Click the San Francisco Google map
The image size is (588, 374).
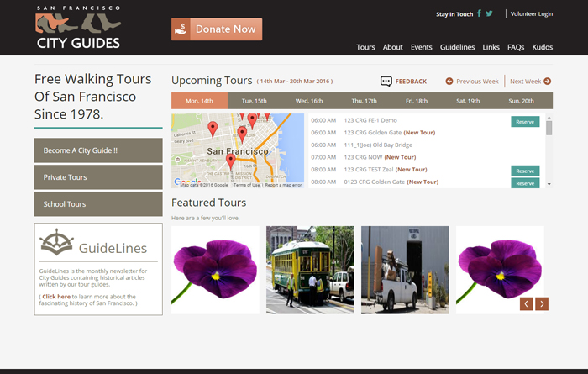pyautogui.click(x=238, y=150)
